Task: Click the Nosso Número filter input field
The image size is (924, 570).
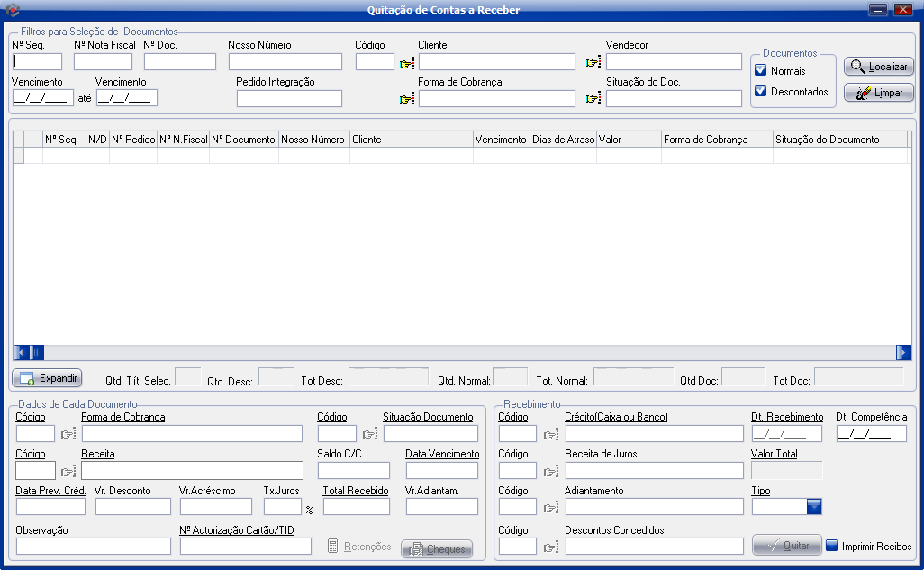Action: point(285,62)
